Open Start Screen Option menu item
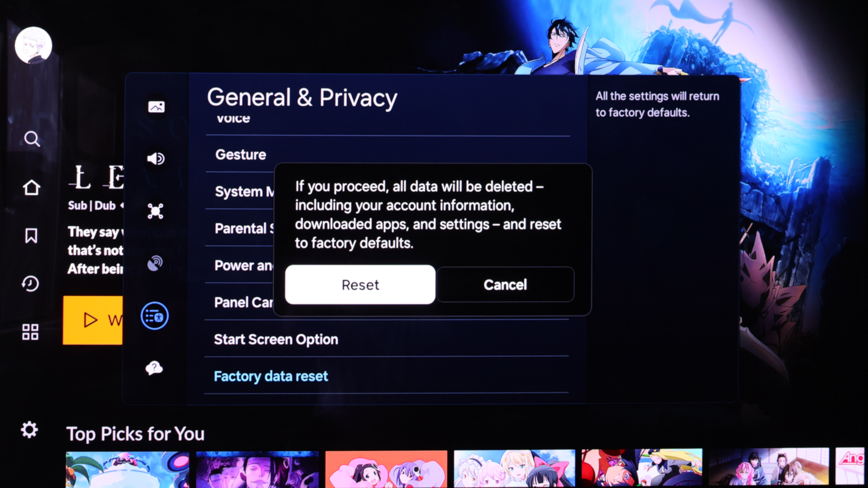The width and height of the screenshot is (868, 488). point(276,339)
